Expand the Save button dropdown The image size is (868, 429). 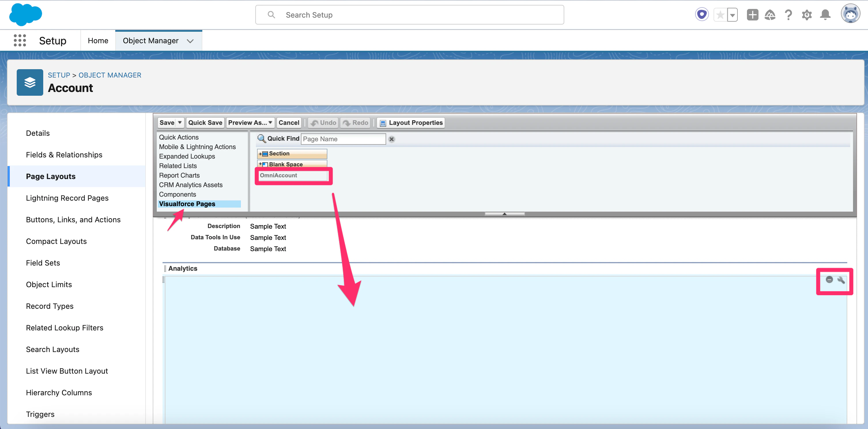point(180,123)
